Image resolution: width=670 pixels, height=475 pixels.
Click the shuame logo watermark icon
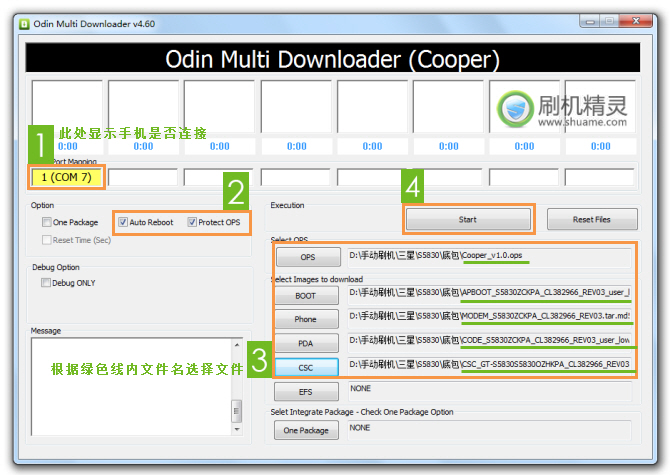pyautogui.click(x=516, y=106)
